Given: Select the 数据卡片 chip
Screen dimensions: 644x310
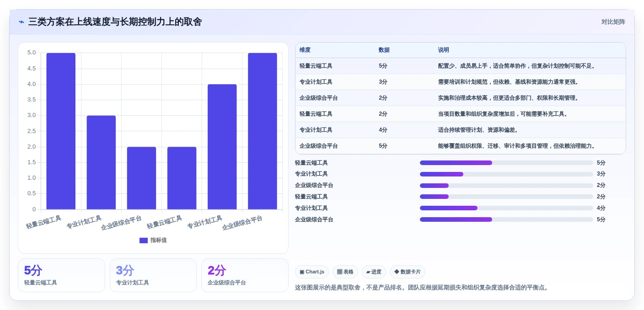Looking at the screenshot, I should coord(408,272).
